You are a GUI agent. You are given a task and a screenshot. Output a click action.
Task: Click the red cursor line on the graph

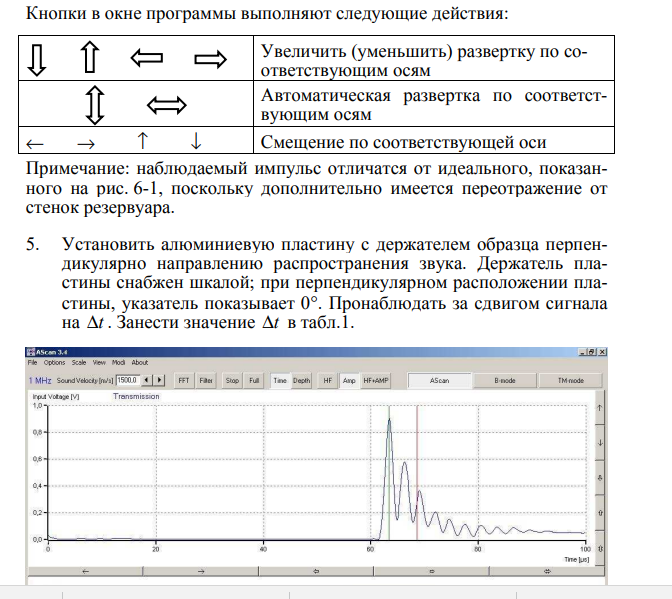pos(417,472)
